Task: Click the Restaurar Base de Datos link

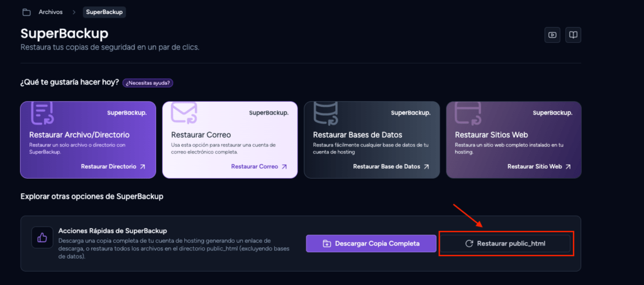Action: (x=391, y=167)
